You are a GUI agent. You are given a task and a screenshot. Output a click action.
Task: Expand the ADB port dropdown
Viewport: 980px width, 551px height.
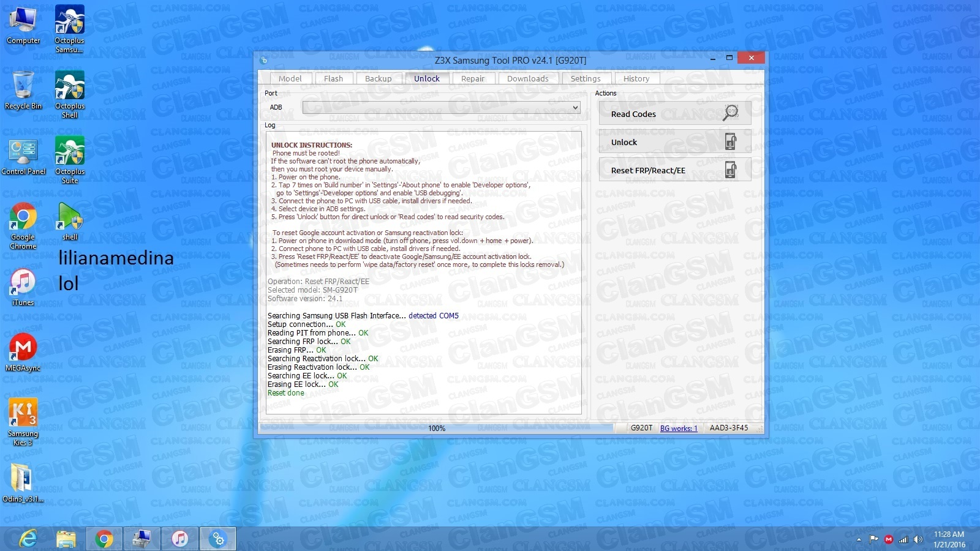coord(575,108)
